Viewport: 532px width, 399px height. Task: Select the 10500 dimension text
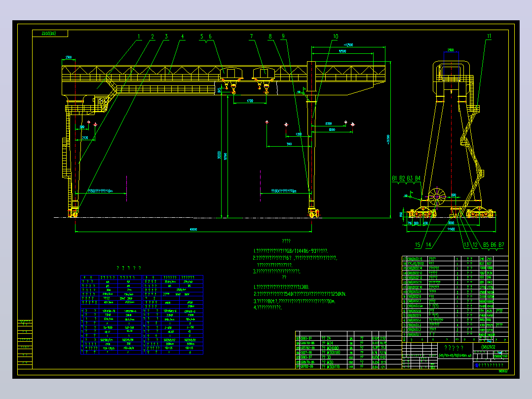pos(342,51)
